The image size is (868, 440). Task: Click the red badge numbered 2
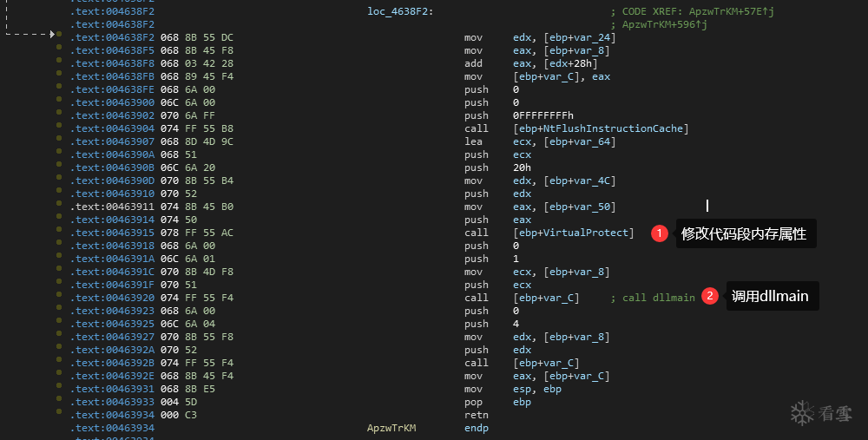[710, 297]
